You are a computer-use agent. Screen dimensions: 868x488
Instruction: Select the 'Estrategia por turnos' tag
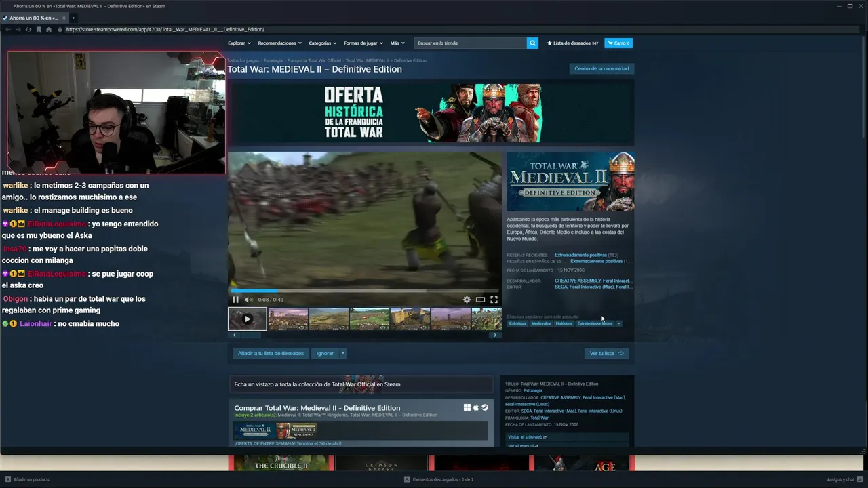[x=595, y=323]
